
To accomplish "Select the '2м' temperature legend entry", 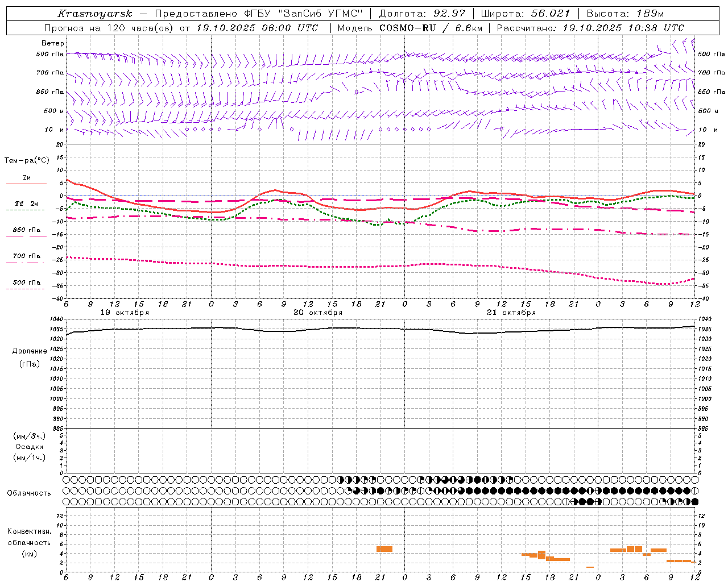I will (27, 178).
